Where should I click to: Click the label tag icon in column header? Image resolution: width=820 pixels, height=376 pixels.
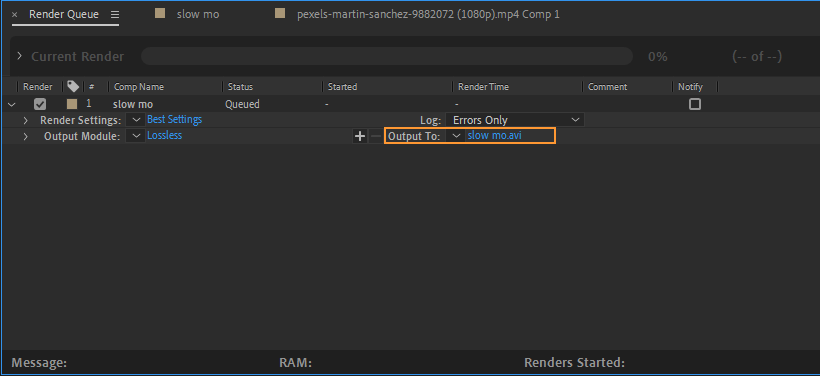pos(73,86)
